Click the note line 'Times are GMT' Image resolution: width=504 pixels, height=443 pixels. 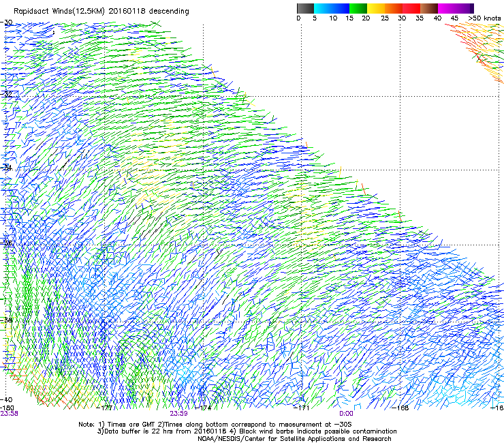[x=130, y=425]
